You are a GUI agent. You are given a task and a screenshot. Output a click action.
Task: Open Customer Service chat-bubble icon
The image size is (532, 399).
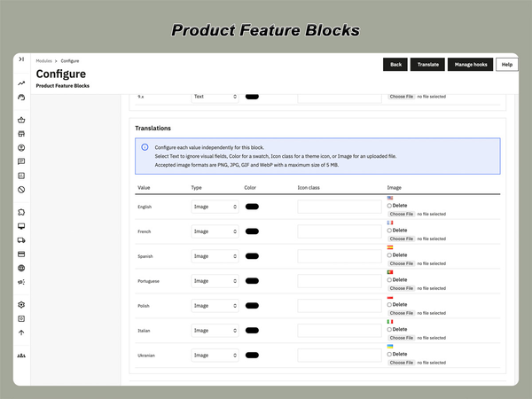click(21, 161)
